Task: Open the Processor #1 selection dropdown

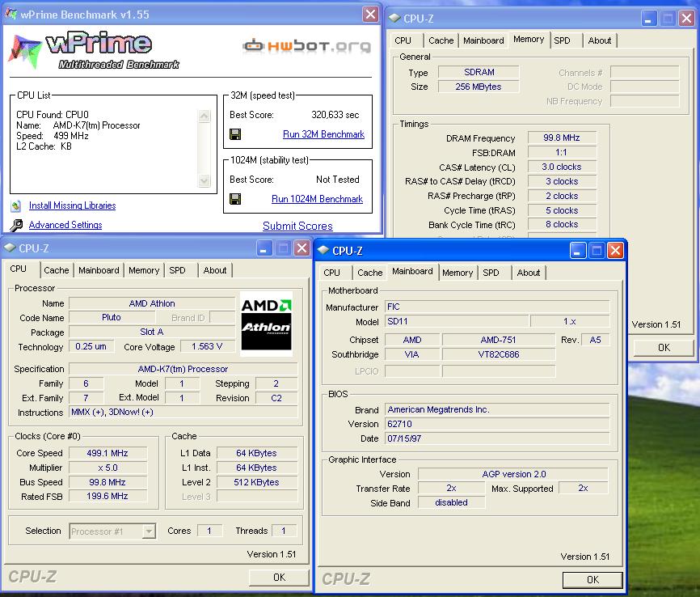Action: coord(149,531)
